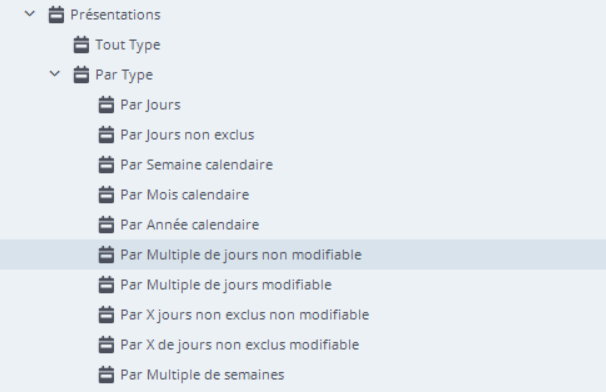Choose Par Mois calendaire
Viewport: 606px width, 392px height.
pyautogui.click(x=185, y=194)
